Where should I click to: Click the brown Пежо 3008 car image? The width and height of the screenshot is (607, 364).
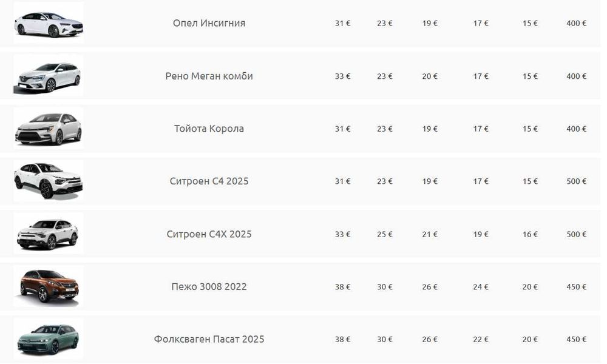49,286
